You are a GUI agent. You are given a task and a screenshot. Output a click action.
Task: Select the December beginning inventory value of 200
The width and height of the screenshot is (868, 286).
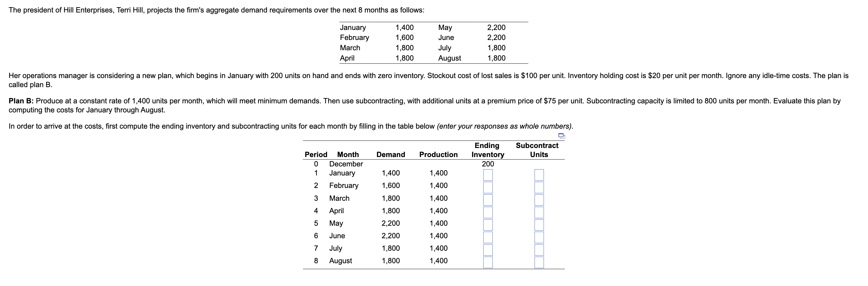click(488, 164)
